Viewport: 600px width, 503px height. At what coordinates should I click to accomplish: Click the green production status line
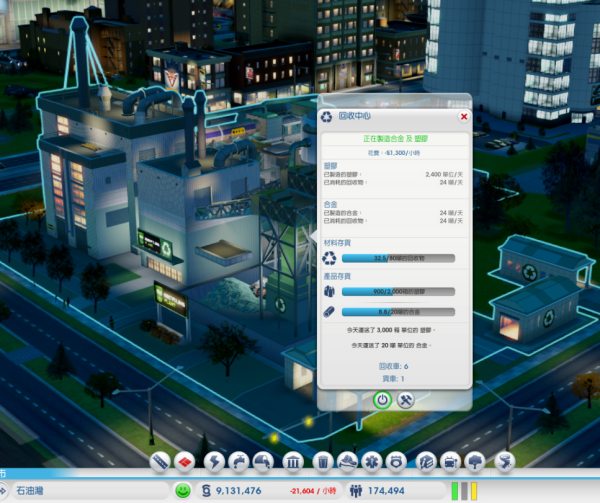click(x=395, y=138)
